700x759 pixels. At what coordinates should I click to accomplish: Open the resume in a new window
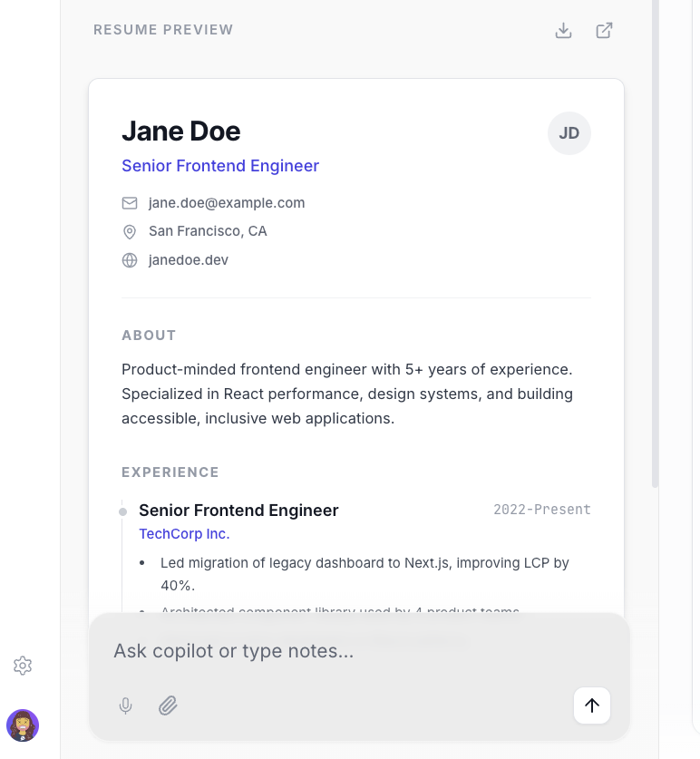coord(604,30)
